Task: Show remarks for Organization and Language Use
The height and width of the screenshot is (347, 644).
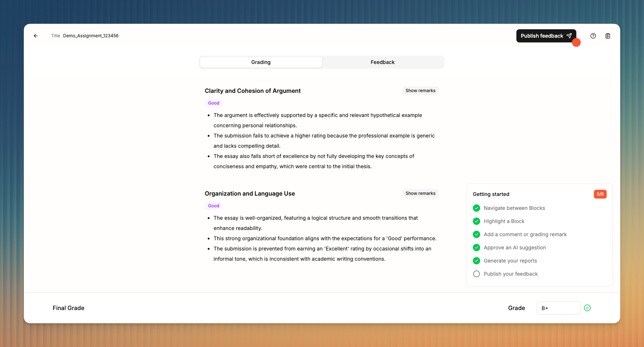Action: (421, 193)
